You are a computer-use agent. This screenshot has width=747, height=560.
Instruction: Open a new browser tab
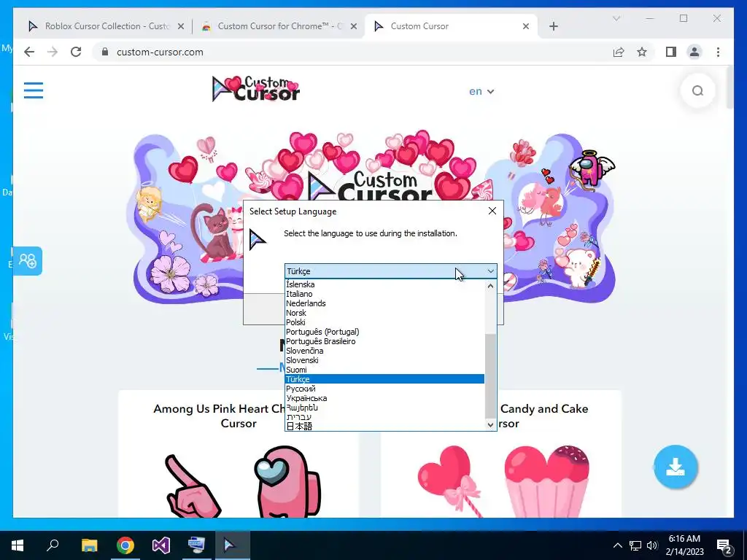click(x=553, y=26)
